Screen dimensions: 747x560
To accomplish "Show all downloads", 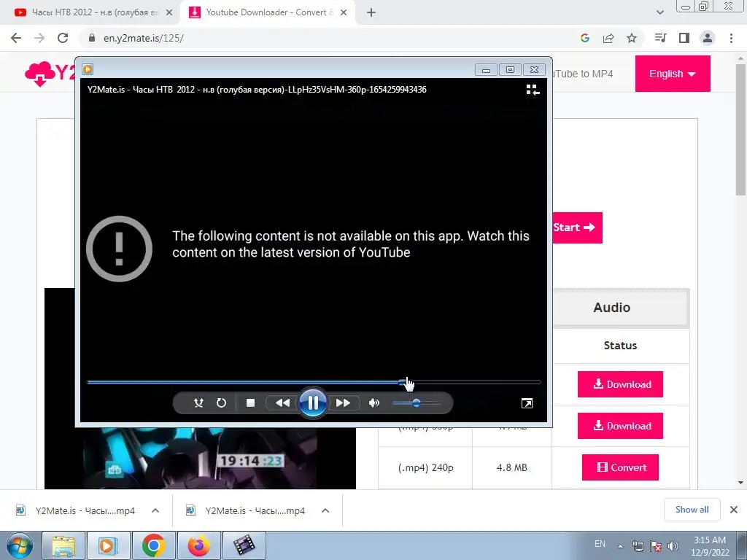I will (692, 510).
